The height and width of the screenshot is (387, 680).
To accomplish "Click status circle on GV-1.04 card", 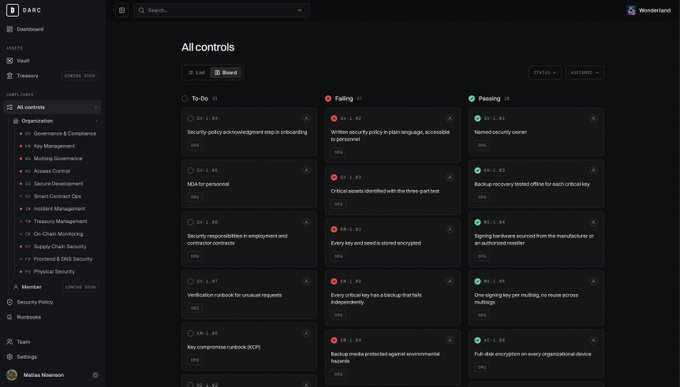I will 190,118.
